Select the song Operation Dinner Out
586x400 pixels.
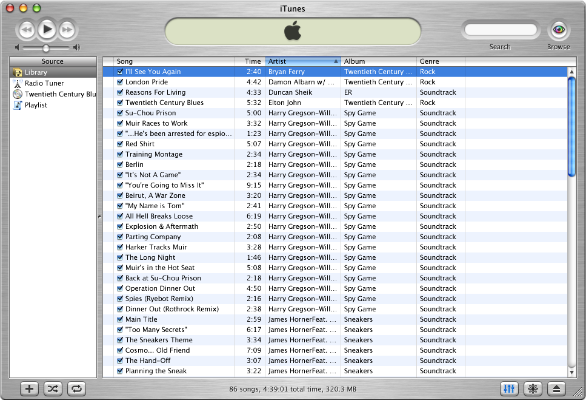[160, 288]
